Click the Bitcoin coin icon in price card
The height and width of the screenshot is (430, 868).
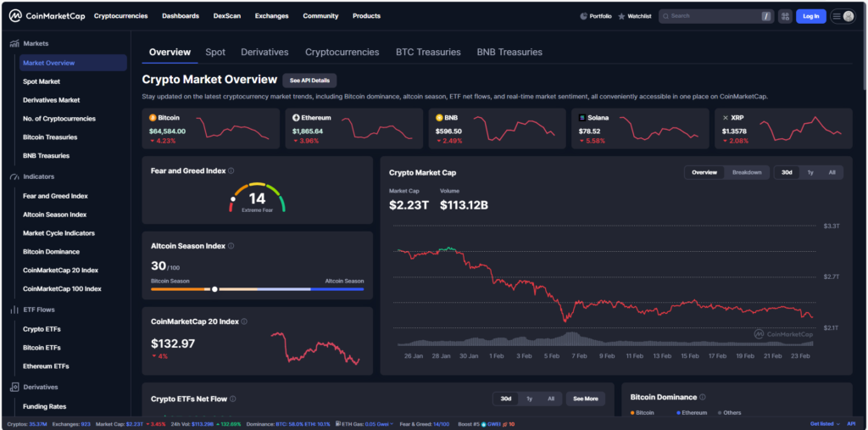point(153,117)
